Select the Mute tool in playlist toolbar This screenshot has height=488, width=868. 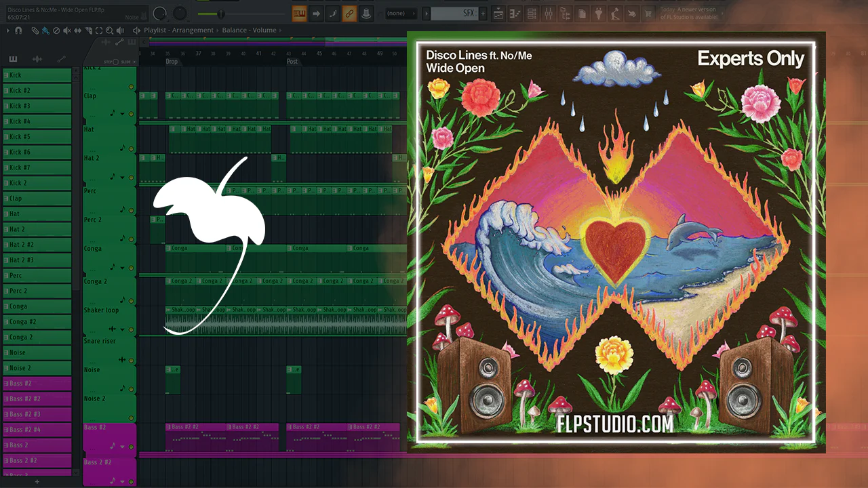(x=66, y=30)
